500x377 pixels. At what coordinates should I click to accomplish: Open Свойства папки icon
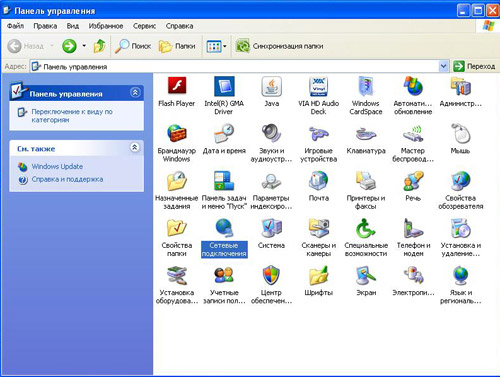pyautogui.click(x=177, y=229)
